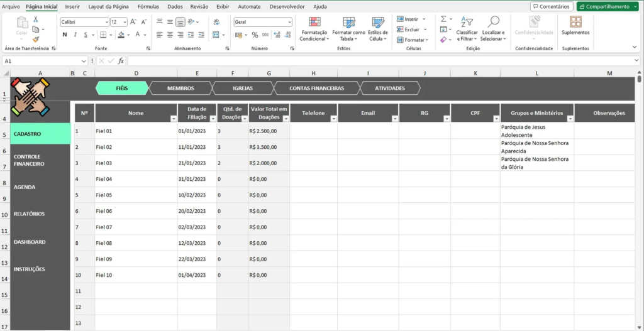Expand the Geral number format dropdown

point(289,22)
